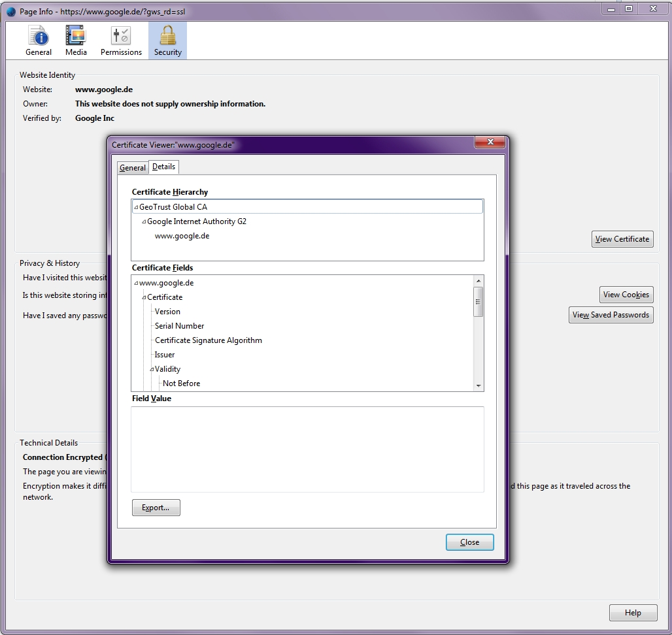The image size is (672, 635).
Task: Open the Permissions panel icon
Action: (x=121, y=41)
